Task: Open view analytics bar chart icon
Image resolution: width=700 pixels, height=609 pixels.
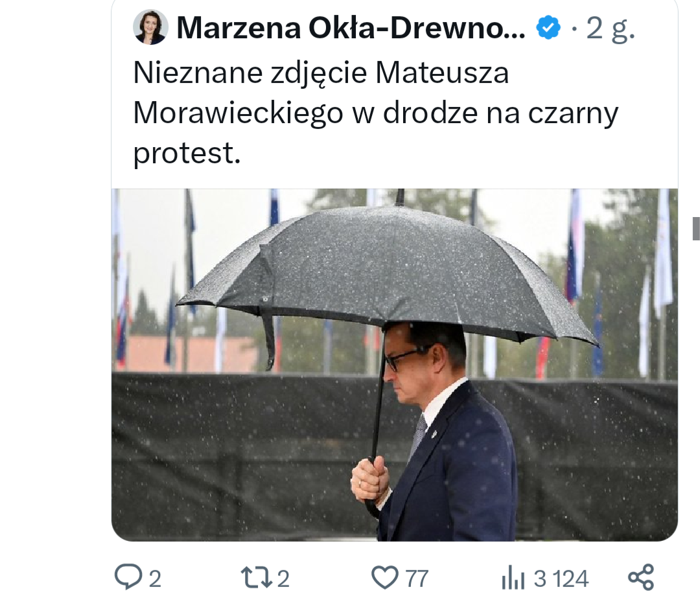Action: point(513,577)
